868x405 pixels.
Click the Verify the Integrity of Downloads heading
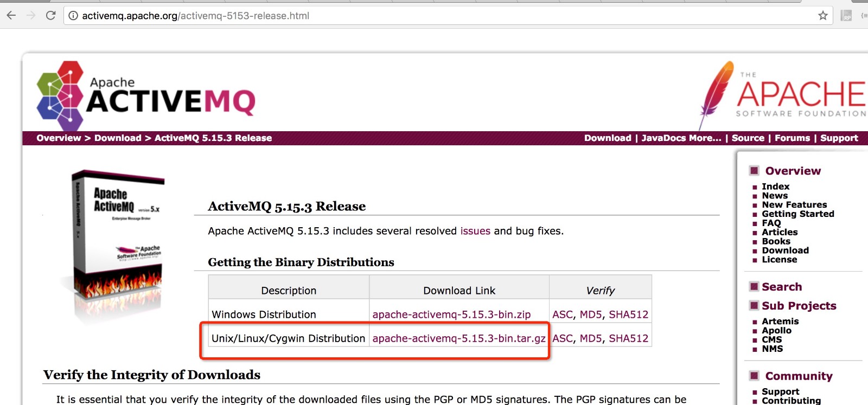click(151, 375)
